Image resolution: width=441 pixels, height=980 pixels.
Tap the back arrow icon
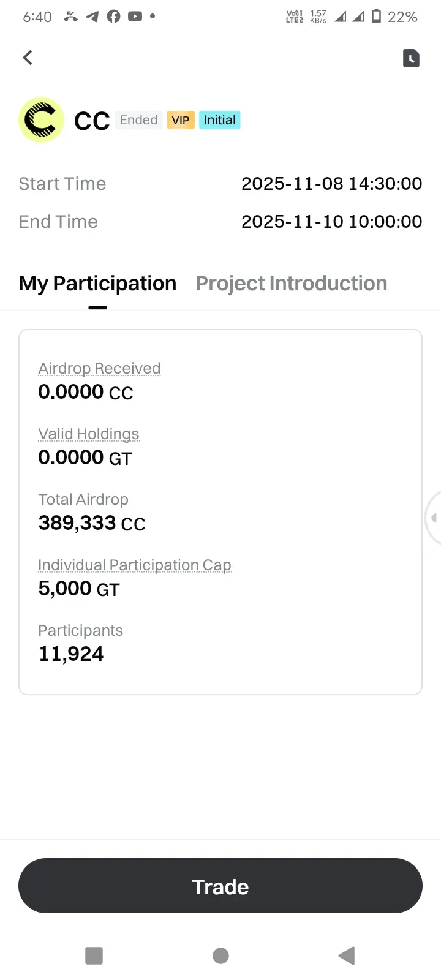pyautogui.click(x=28, y=58)
